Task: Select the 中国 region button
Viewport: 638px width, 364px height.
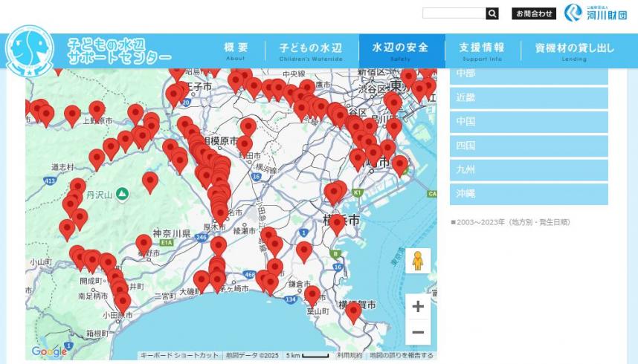Action: pyautogui.click(x=529, y=122)
